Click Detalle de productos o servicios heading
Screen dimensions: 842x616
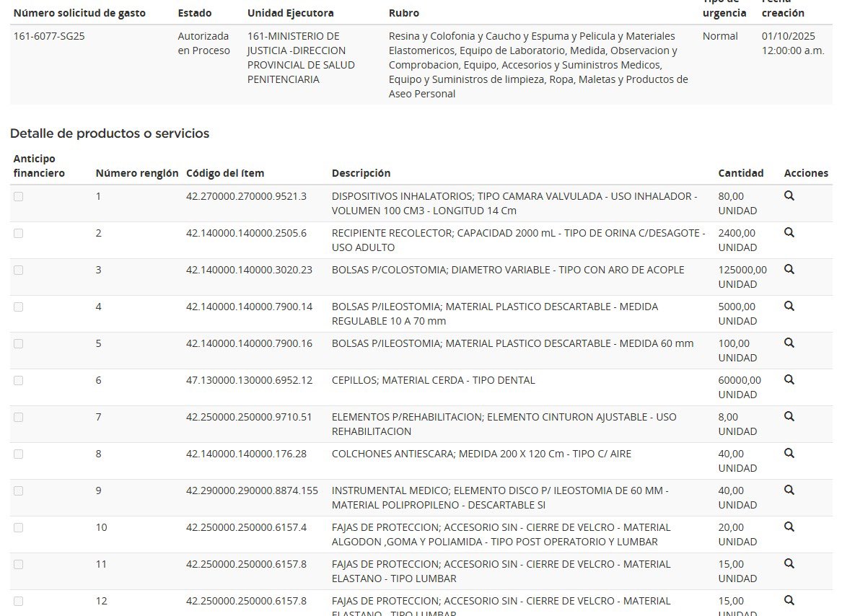[x=110, y=133]
